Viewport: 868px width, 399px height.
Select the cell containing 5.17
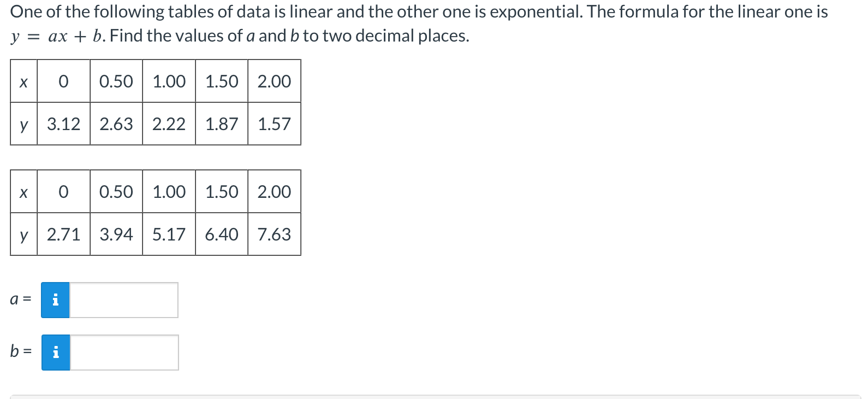(x=168, y=234)
